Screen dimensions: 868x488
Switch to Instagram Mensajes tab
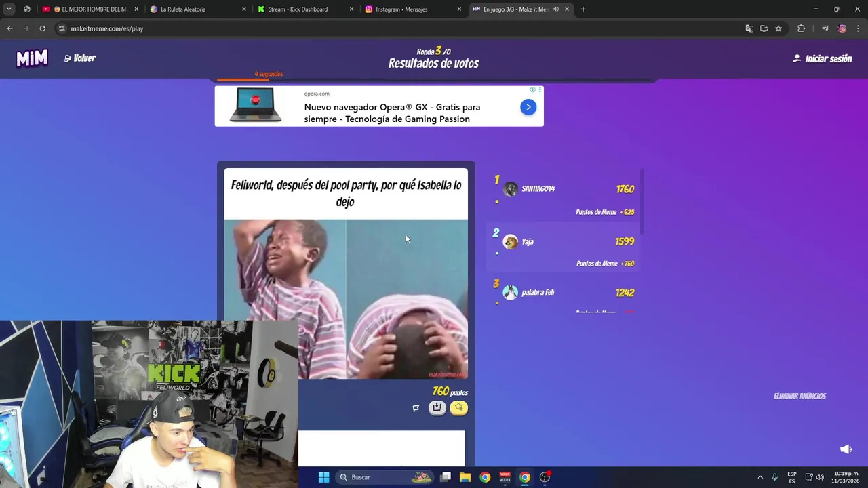[x=412, y=9]
